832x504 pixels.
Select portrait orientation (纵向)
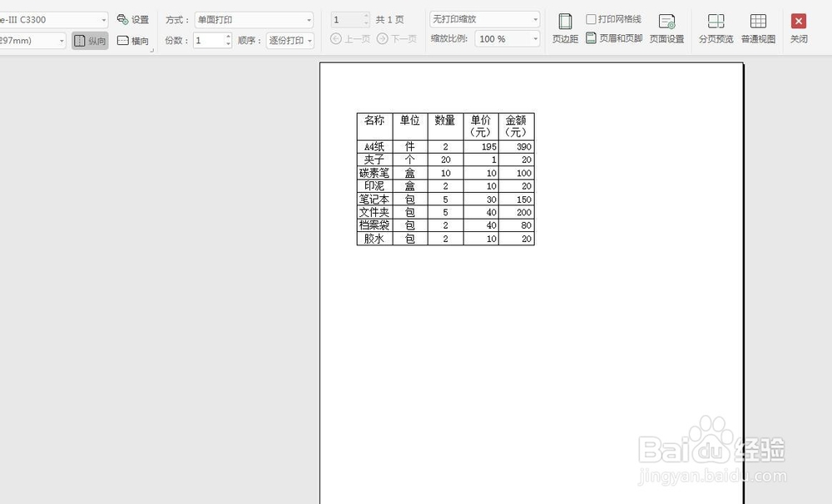90,41
